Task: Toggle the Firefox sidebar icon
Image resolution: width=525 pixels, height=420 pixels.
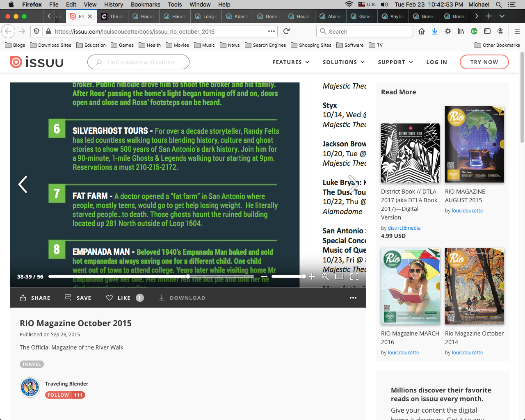Action: pos(487,31)
